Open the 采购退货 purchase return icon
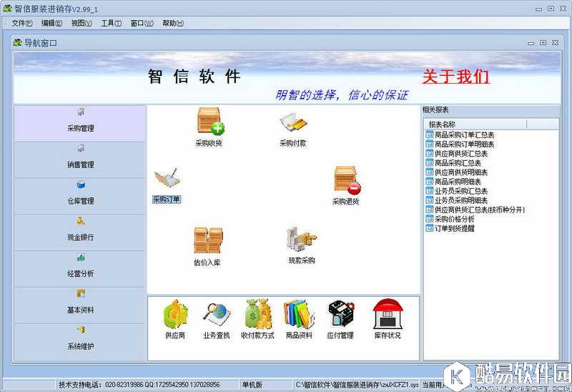 (347, 181)
